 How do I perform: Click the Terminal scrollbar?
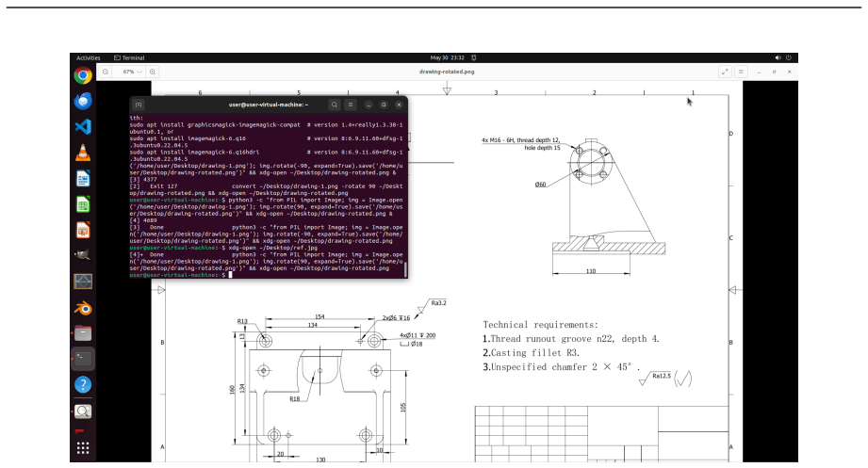click(406, 269)
